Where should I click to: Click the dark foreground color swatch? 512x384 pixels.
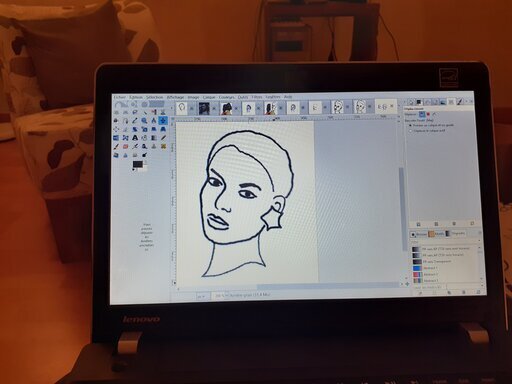pos(138,164)
